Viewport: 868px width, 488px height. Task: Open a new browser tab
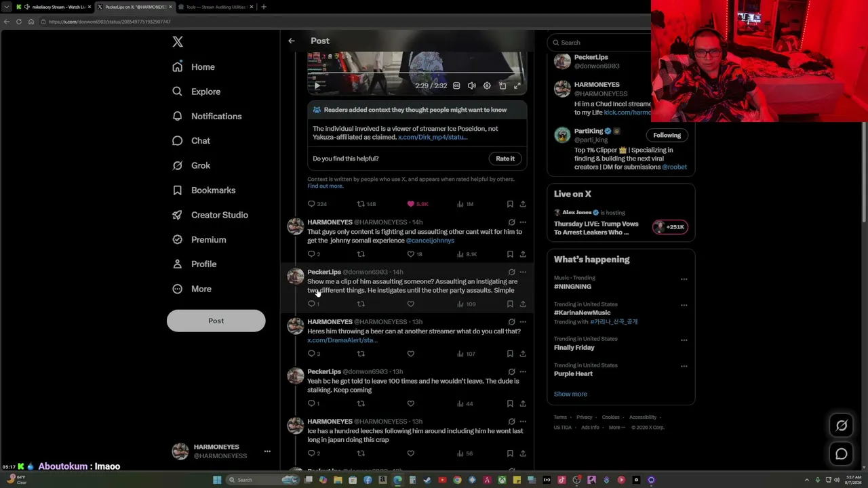coord(264,7)
